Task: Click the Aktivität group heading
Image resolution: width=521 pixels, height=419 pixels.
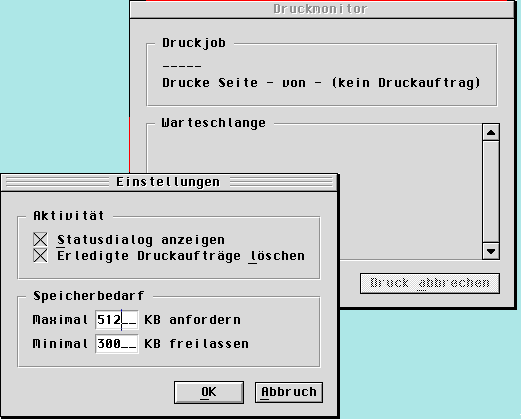Action: [x=69, y=216]
